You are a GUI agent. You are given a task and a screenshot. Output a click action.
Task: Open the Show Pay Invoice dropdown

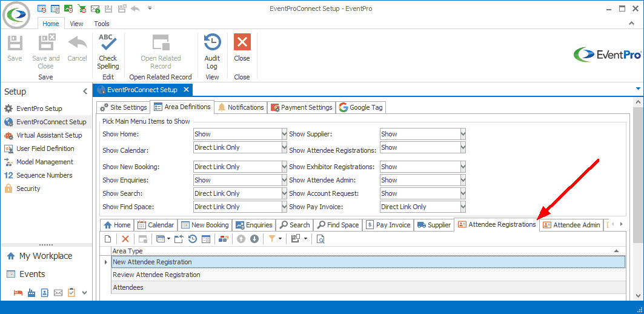[x=463, y=207]
